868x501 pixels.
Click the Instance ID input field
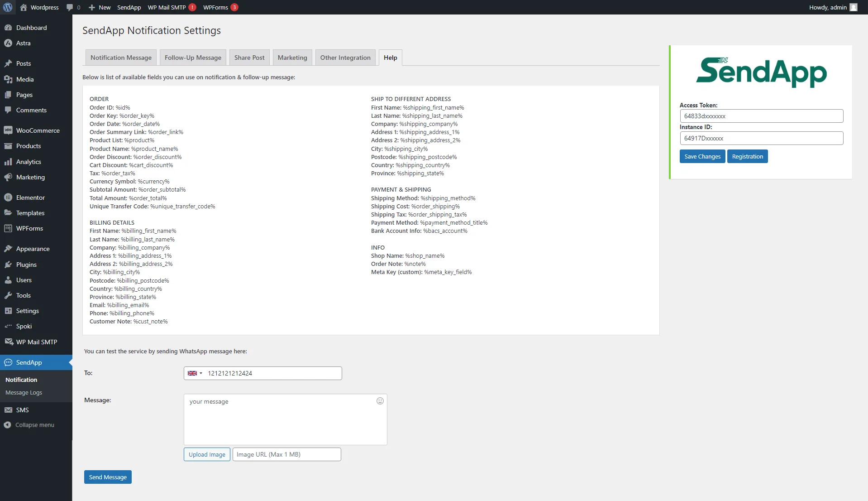761,138
